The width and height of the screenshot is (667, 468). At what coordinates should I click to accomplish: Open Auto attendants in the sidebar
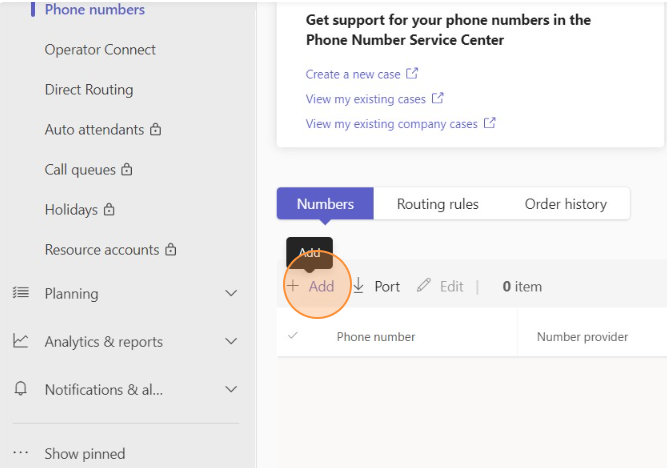(x=94, y=130)
